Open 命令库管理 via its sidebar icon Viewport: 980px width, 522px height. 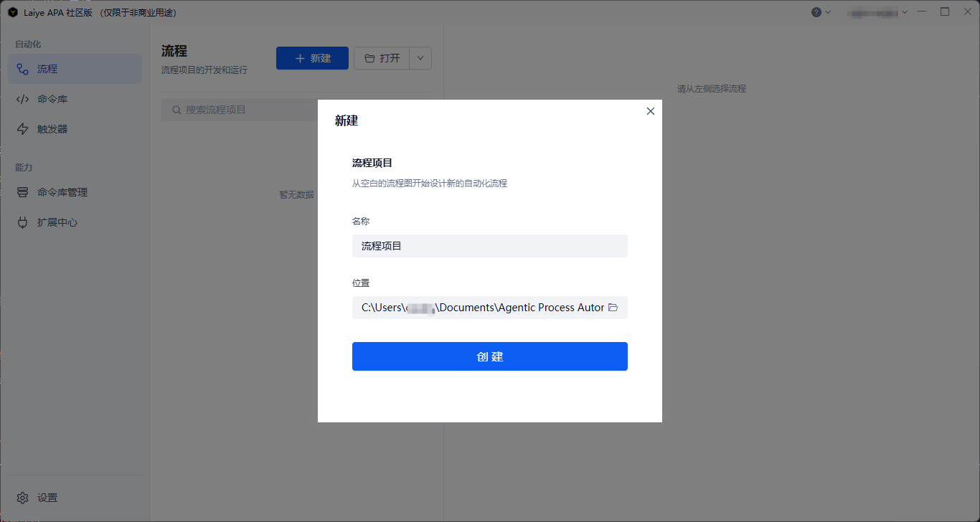click(23, 192)
